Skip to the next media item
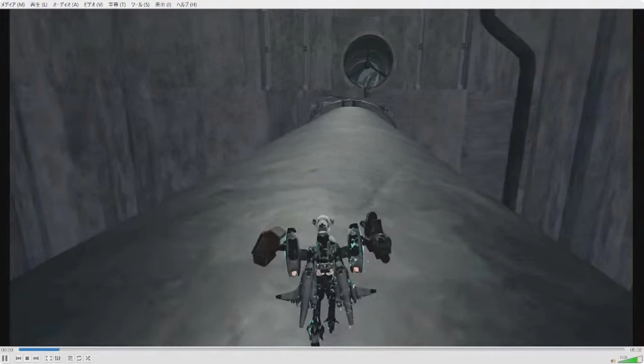644x364 pixels. click(x=36, y=358)
